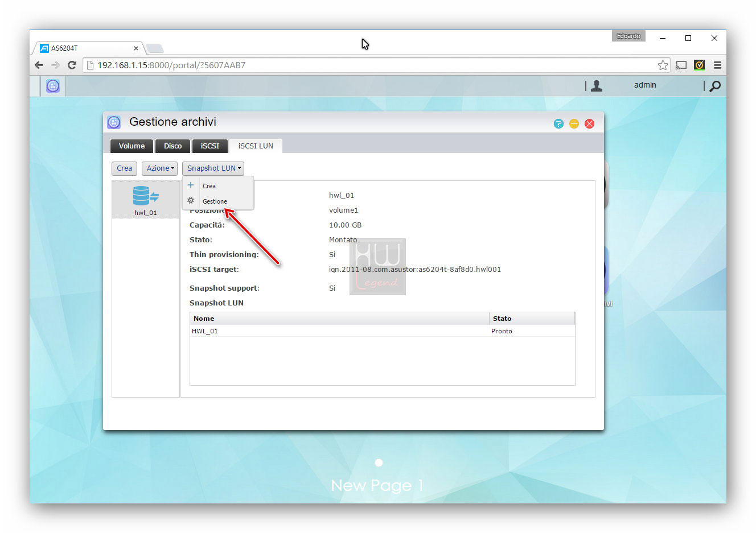Toggle the Snapshot LUN dropdown
The height and width of the screenshot is (533, 756).
coord(213,168)
